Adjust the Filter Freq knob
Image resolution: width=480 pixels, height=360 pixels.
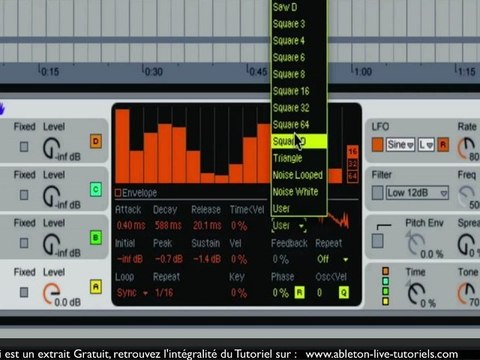point(467,196)
